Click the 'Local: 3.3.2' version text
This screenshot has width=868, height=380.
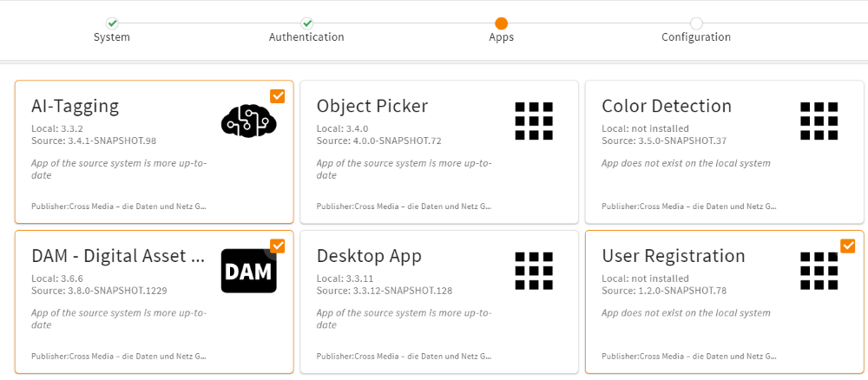pyautogui.click(x=57, y=129)
